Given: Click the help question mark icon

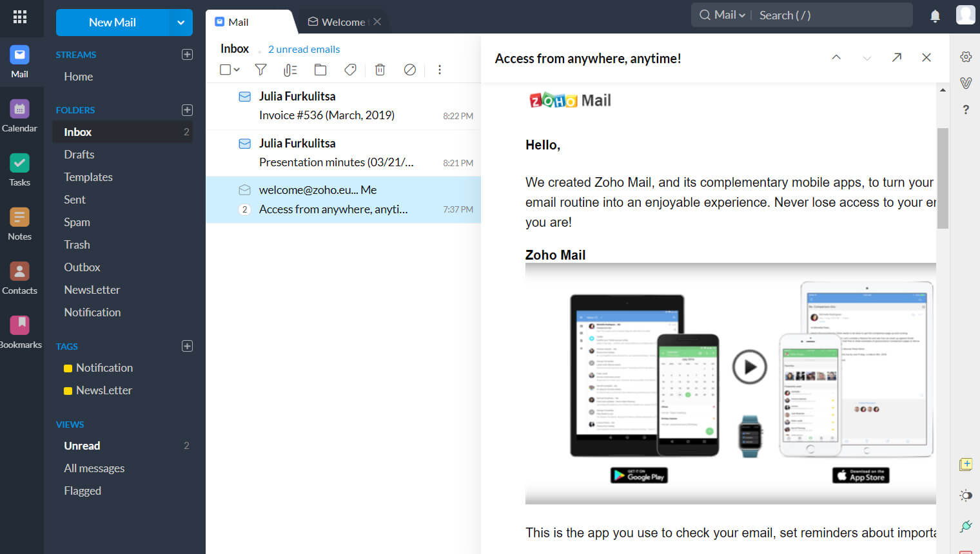Looking at the screenshot, I should coord(966,110).
